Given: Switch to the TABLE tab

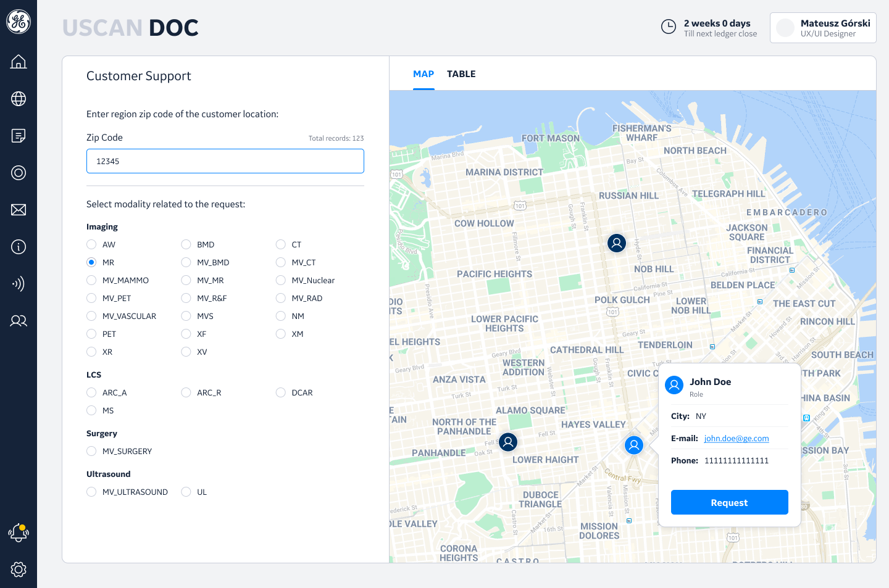Looking at the screenshot, I should coord(461,74).
